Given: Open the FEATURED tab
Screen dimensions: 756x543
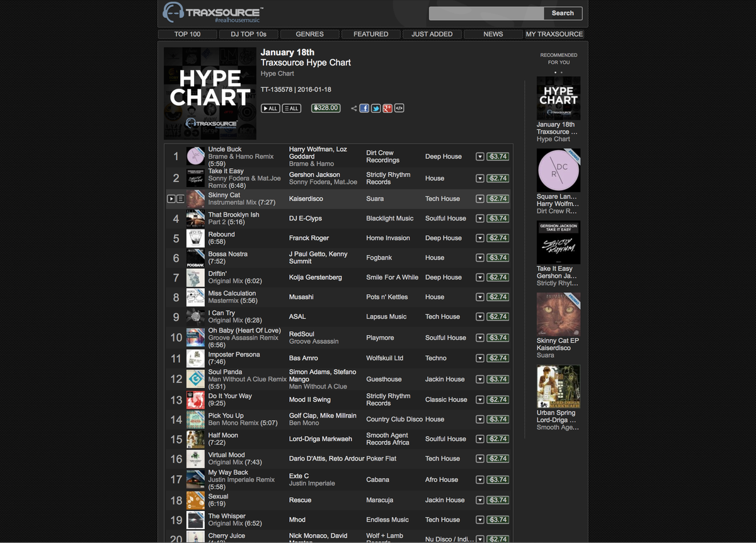Looking at the screenshot, I should tap(371, 34).
